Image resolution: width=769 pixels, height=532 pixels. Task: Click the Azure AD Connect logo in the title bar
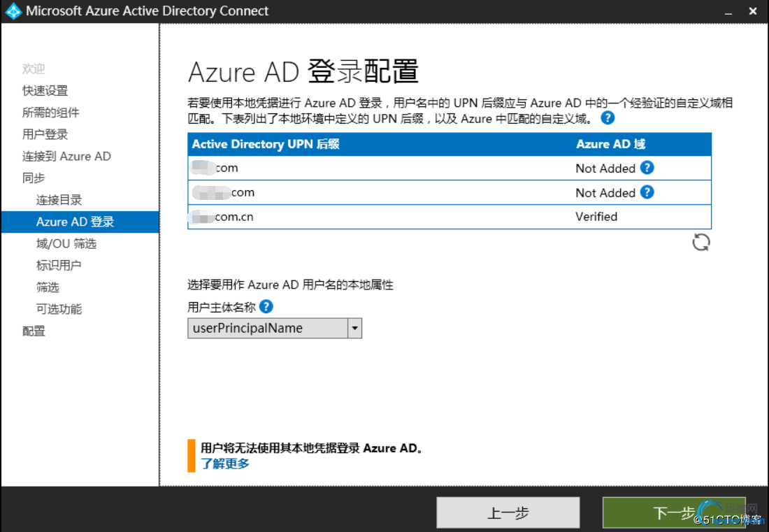tap(13, 10)
